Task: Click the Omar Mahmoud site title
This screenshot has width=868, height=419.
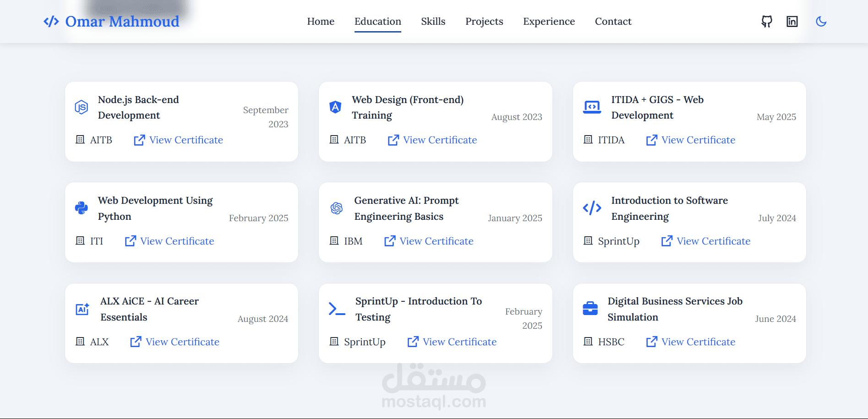Action: pyautogui.click(x=122, y=22)
